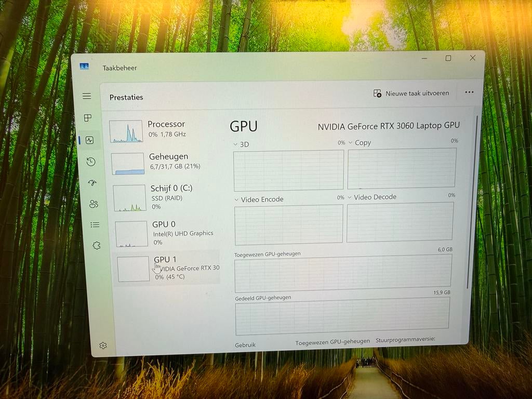Open the Startup apps sidebar icon
532x399 pixels.
point(92,183)
